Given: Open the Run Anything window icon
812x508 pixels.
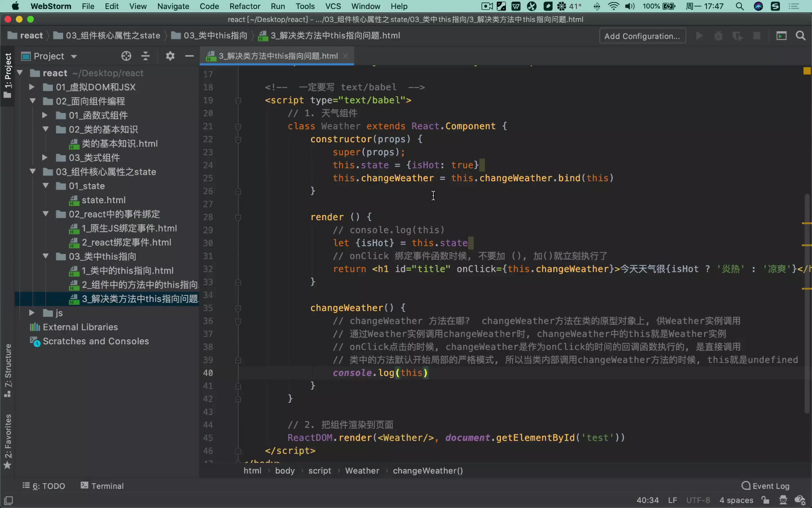Looking at the screenshot, I should click(x=781, y=36).
